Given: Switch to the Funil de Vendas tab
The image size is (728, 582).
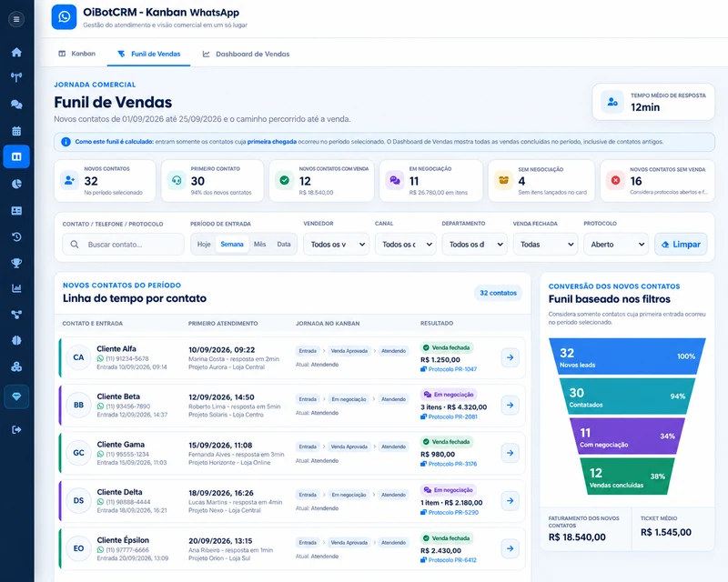Looking at the screenshot, I should tap(148, 54).
